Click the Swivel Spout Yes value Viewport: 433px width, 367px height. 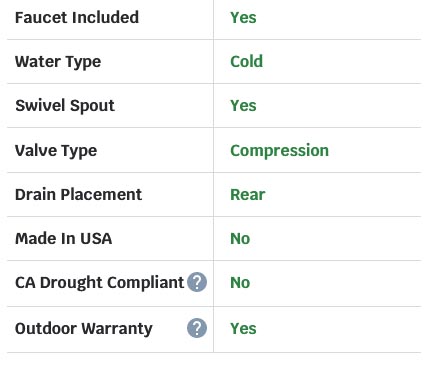coord(243,106)
